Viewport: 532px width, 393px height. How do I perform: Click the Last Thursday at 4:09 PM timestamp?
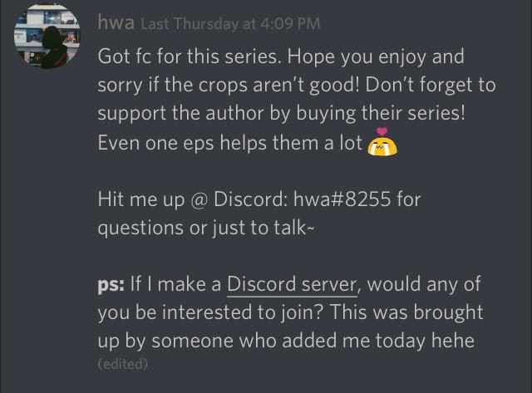(x=230, y=24)
